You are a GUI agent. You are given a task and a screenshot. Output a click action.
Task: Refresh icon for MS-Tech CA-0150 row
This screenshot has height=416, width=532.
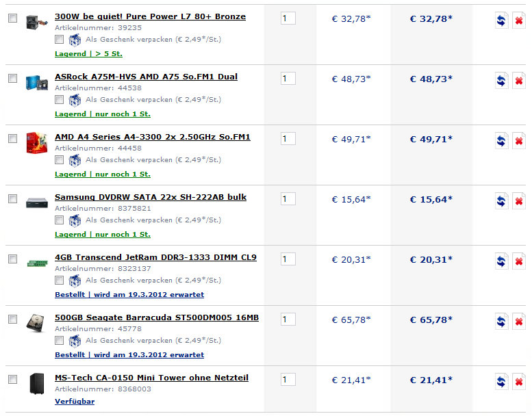[x=501, y=381]
